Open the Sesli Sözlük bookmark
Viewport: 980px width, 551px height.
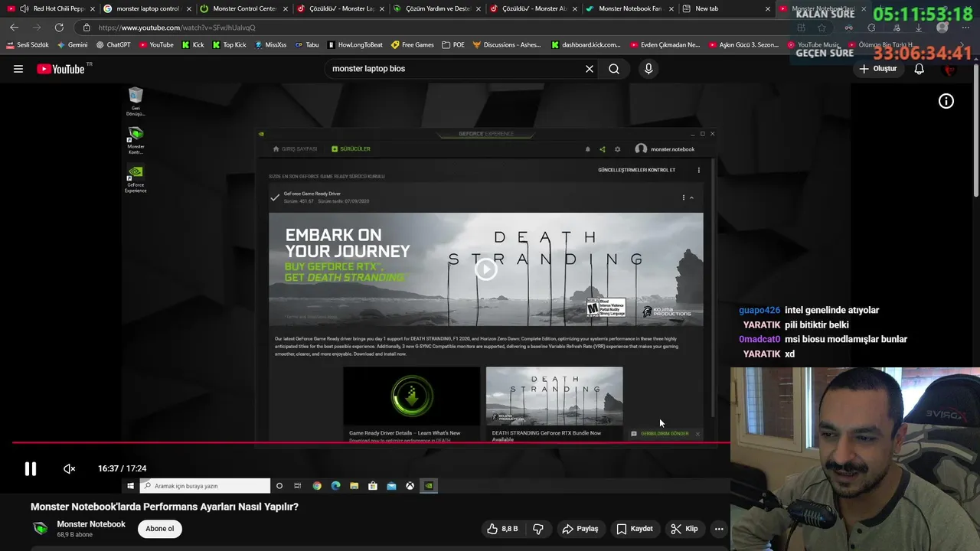[x=28, y=45]
